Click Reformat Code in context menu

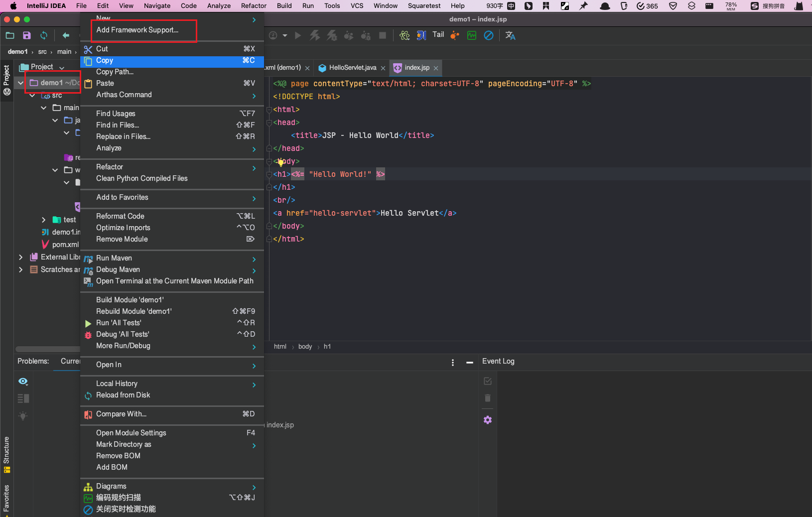[x=172, y=216]
